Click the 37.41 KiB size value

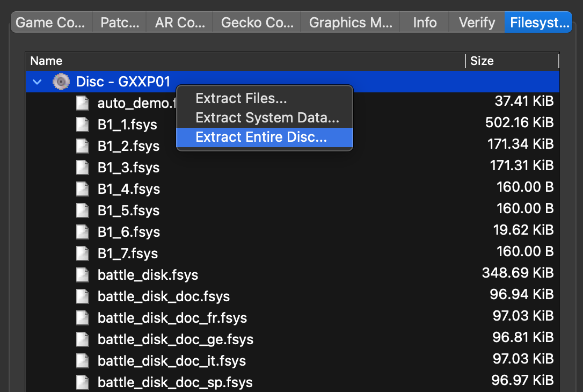[x=524, y=101]
